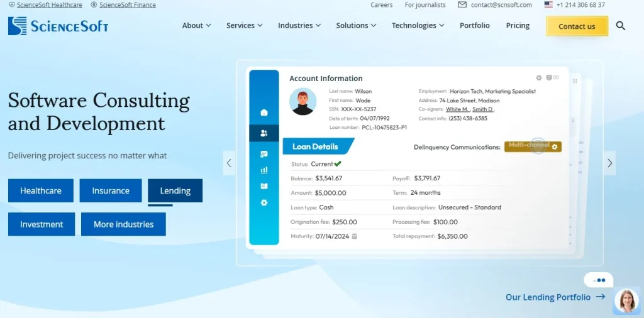Image resolution: width=644 pixels, height=318 pixels.
Task: Click the calendar icon next to Maturity date
Action: pos(355,236)
